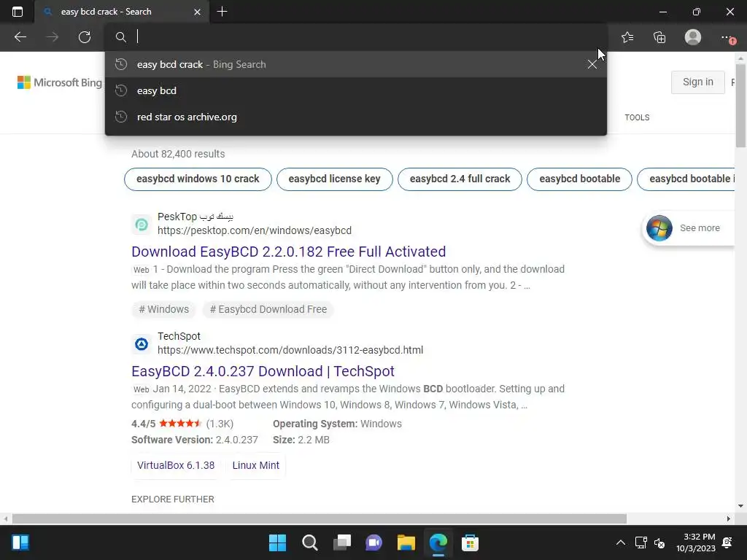747x560 pixels.
Task: Click the Sign in button
Action: pyautogui.click(x=698, y=82)
